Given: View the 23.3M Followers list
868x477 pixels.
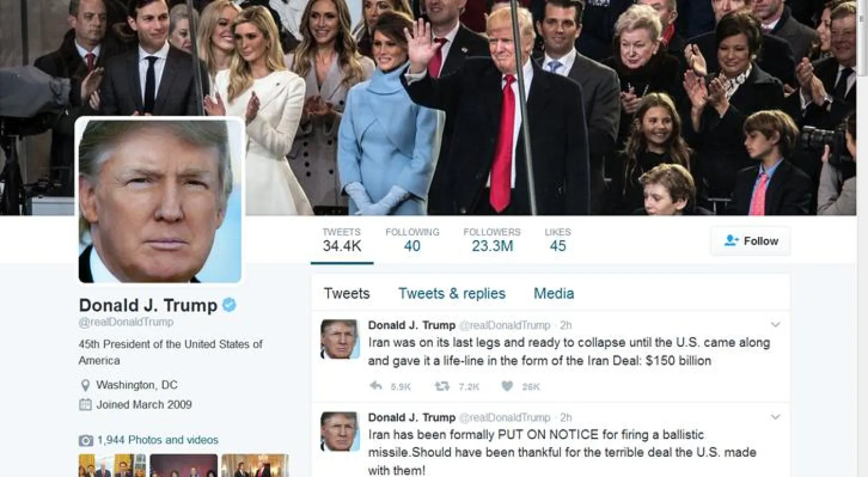Looking at the screenshot, I should (x=492, y=240).
